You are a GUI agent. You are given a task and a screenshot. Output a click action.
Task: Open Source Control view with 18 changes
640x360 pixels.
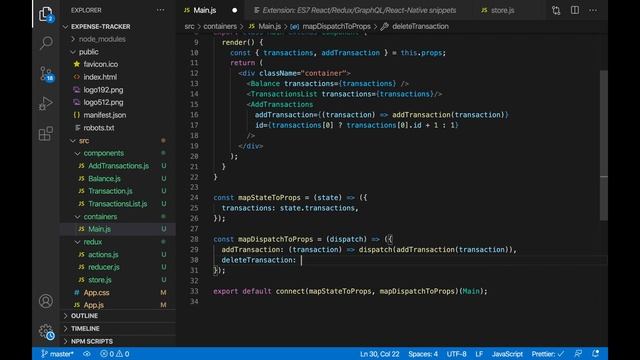click(x=46, y=74)
